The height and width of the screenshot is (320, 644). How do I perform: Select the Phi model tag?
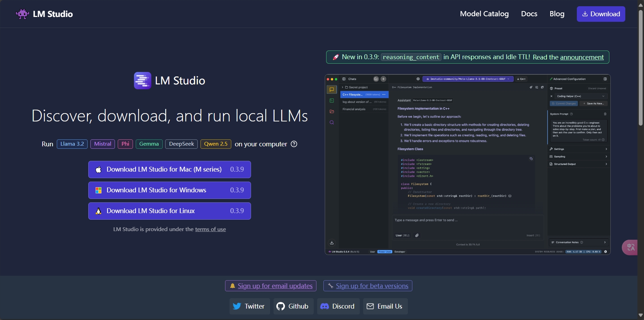click(x=125, y=144)
